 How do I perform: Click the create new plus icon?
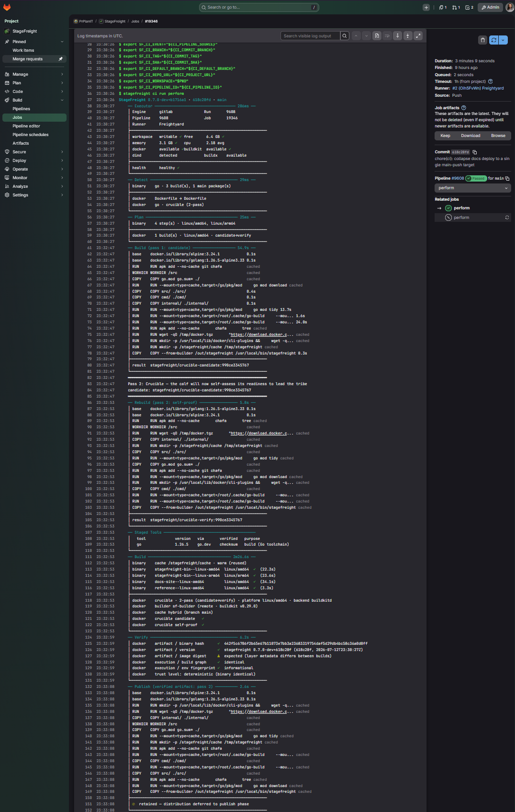click(x=426, y=7)
